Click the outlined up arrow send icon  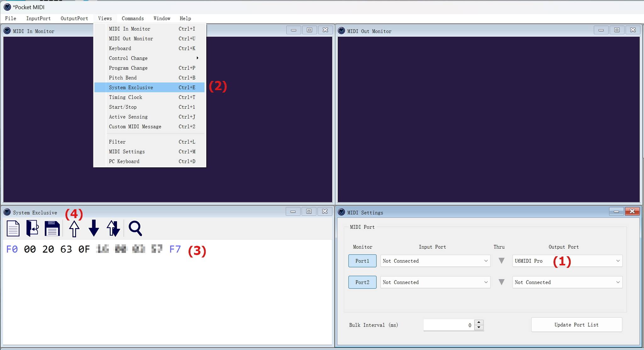(74, 228)
